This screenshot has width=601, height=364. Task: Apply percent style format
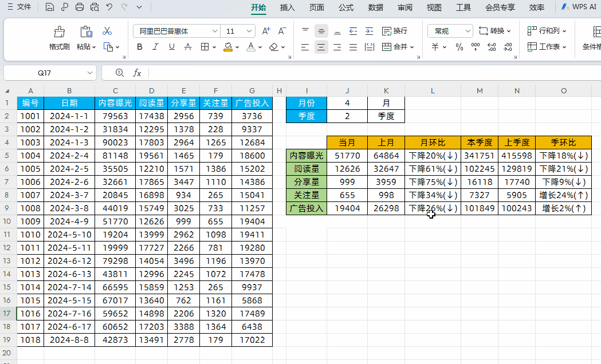(459, 47)
